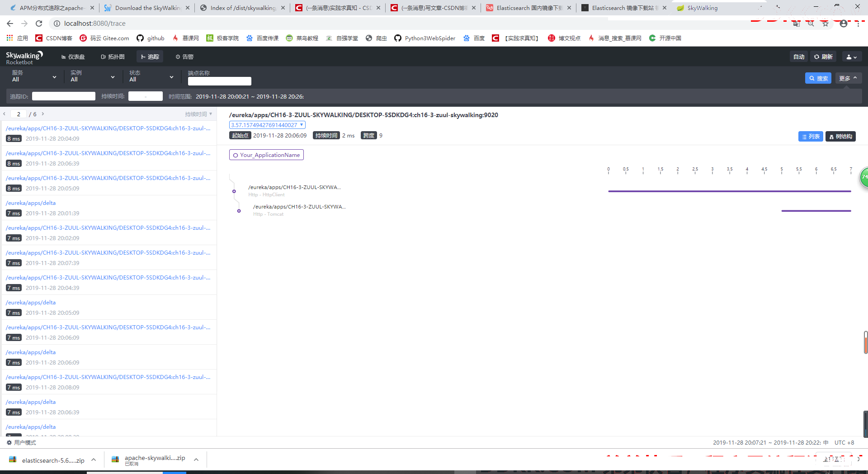Reload the current page

pyautogui.click(x=39, y=24)
